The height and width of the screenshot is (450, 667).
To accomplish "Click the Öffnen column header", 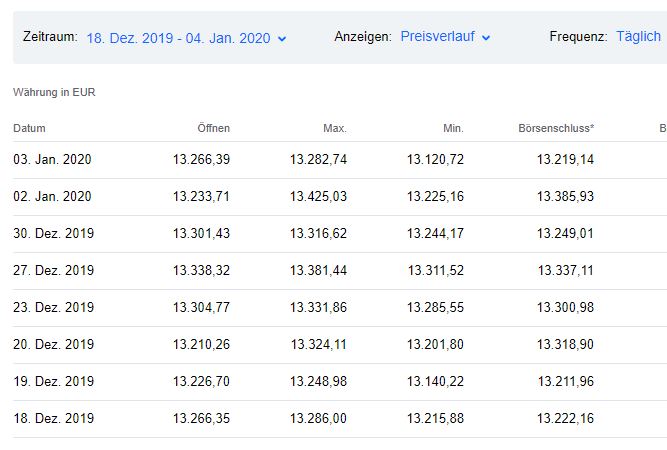I will 213,128.
